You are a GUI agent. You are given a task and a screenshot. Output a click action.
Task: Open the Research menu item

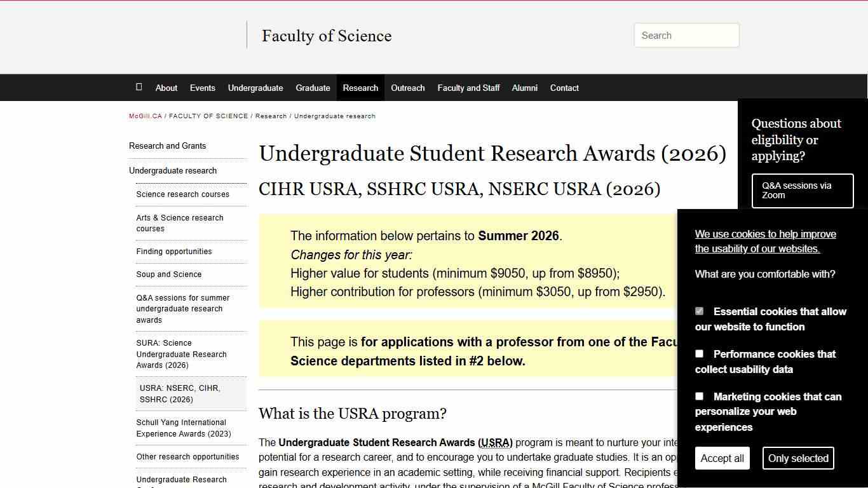click(360, 88)
